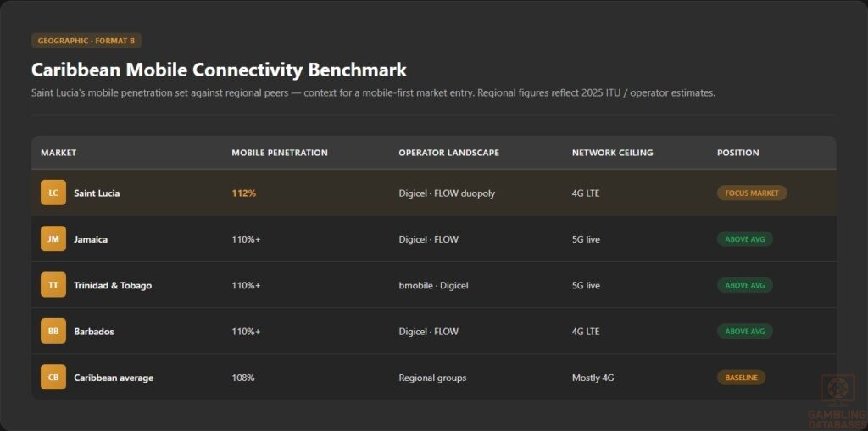This screenshot has width=868, height=431.
Task: Click the CB badge for Caribbean average
Action: (53, 377)
